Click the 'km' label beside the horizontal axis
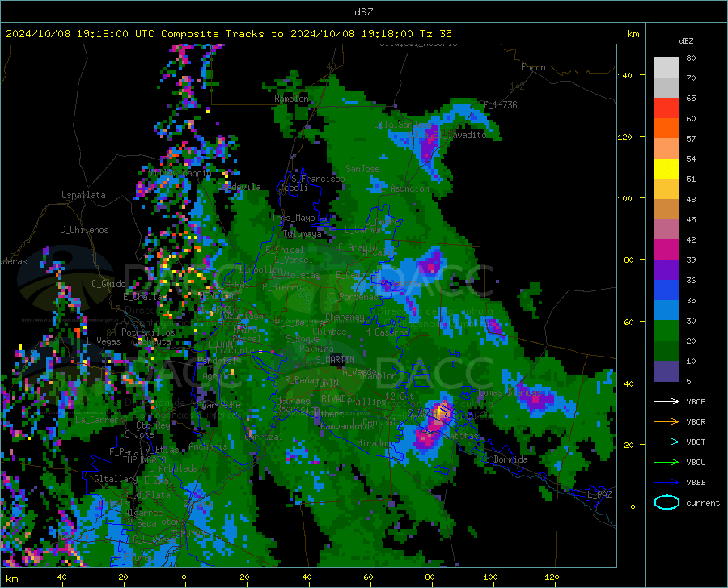This screenshot has width=728, height=588. [11, 579]
